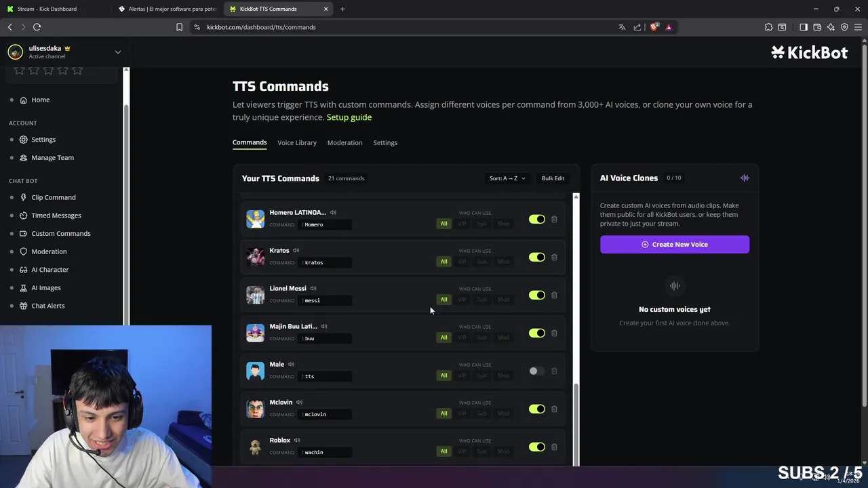Screen dimensions: 868x488
Task: Delete the Kratos TTS command
Action: click(x=554, y=258)
